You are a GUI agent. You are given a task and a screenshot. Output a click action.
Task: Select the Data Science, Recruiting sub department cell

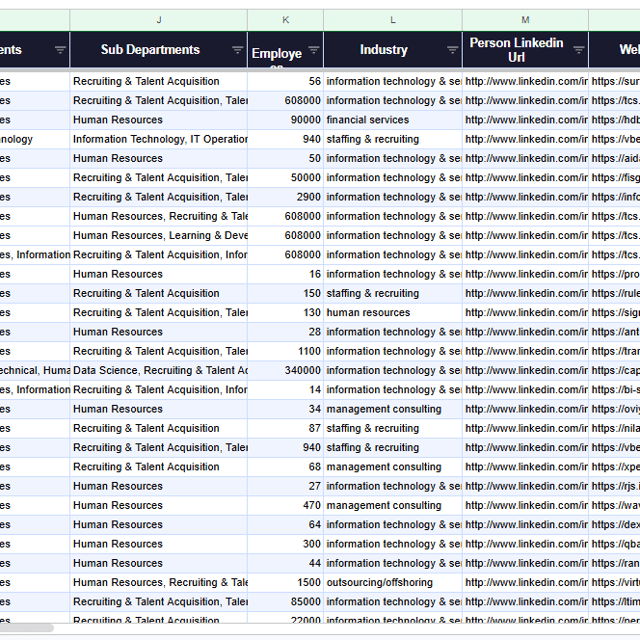[x=158, y=371]
